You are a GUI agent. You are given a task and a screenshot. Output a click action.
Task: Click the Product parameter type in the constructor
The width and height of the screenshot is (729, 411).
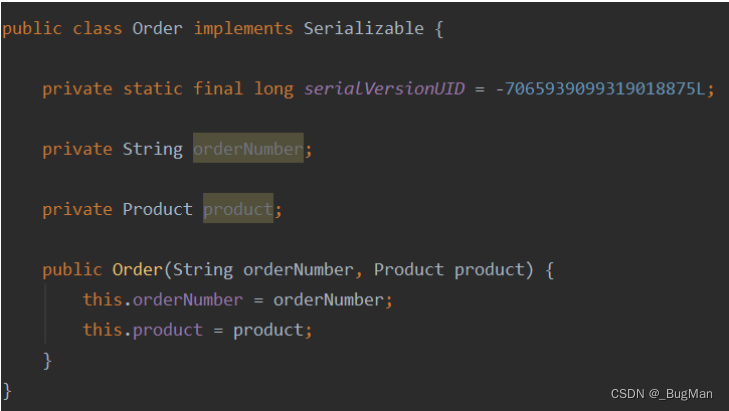point(409,269)
